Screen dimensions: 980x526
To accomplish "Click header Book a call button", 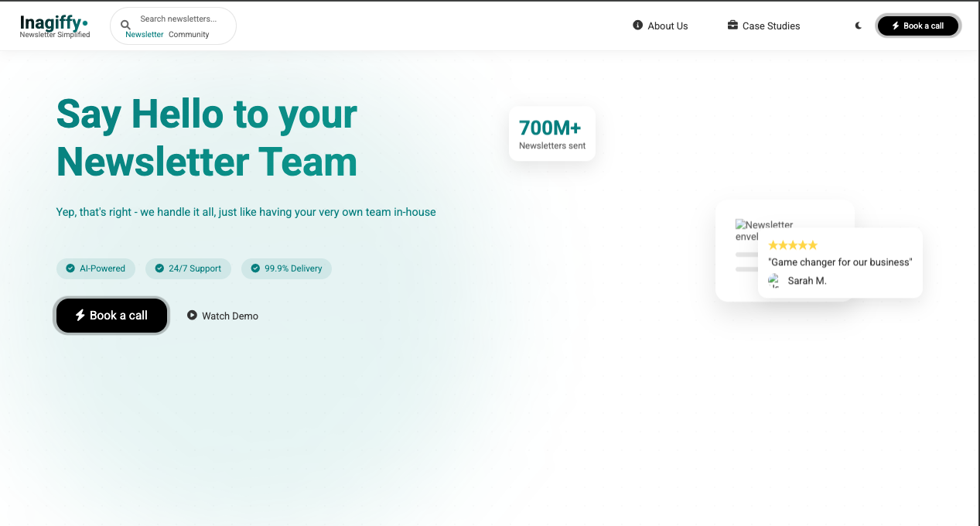I will click(918, 26).
